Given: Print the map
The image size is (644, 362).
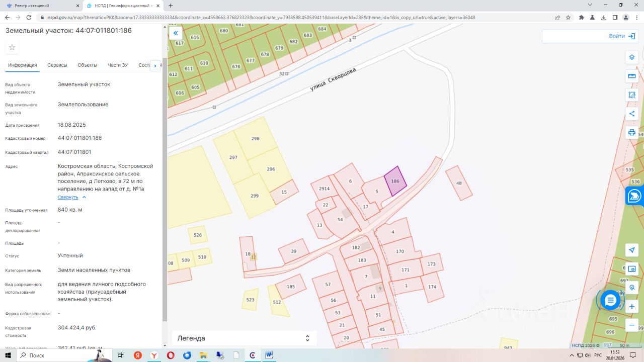Looking at the screenshot, I should point(632,133).
